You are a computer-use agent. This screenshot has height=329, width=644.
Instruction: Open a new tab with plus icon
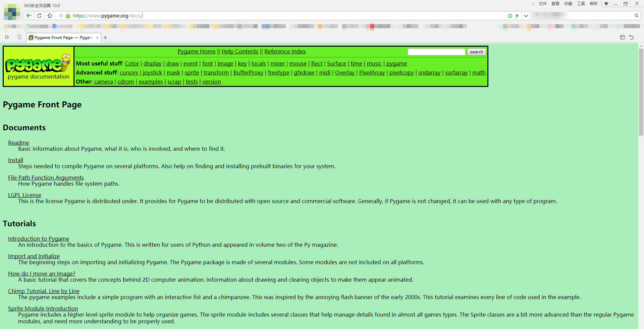[105, 38]
